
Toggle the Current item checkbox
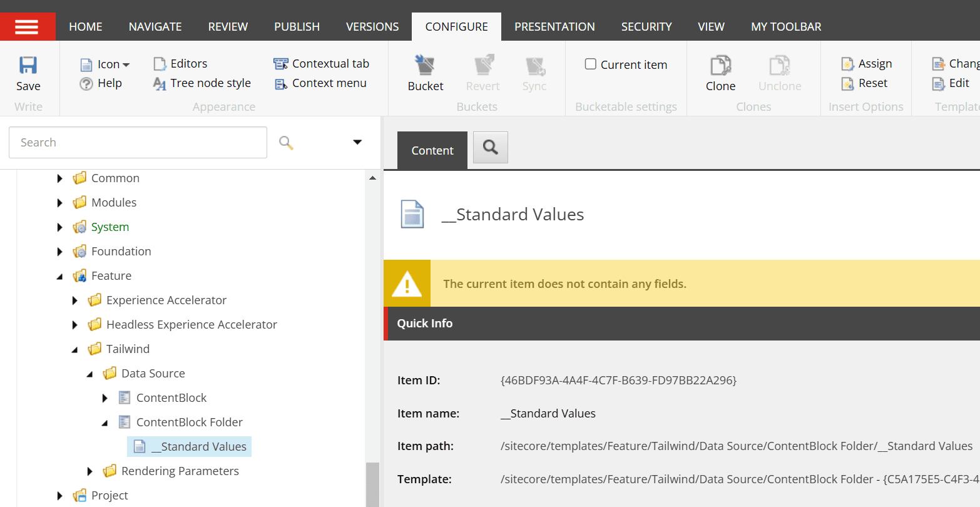point(590,64)
